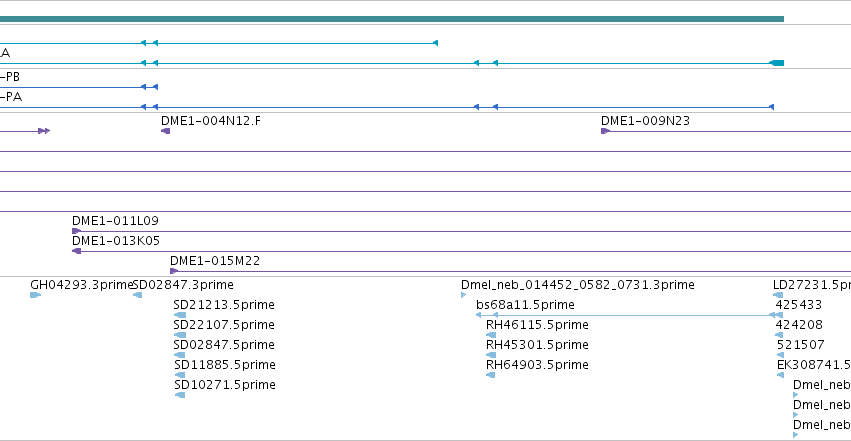Click the DME1-013K05 label

[116, 241]
